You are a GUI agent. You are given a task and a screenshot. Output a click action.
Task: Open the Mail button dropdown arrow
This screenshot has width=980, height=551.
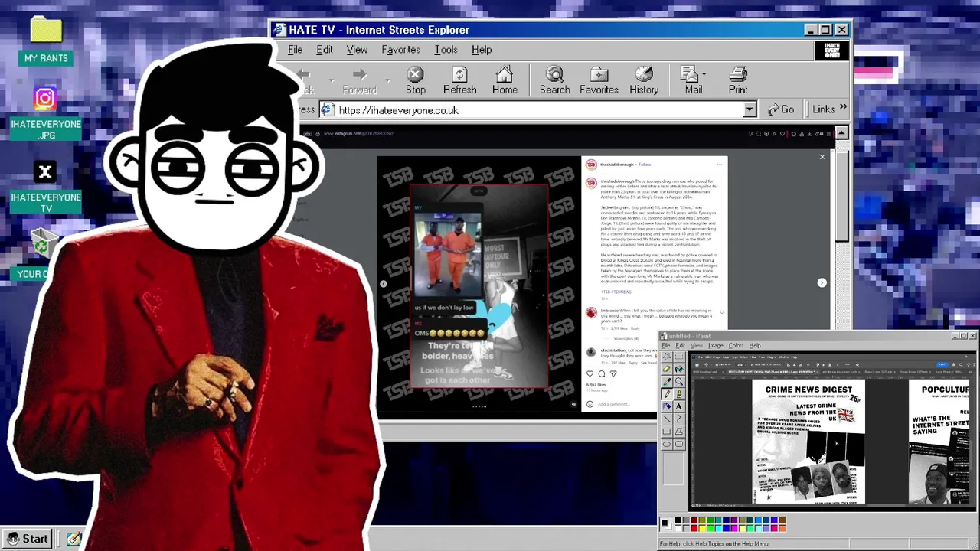click(704, 75)
